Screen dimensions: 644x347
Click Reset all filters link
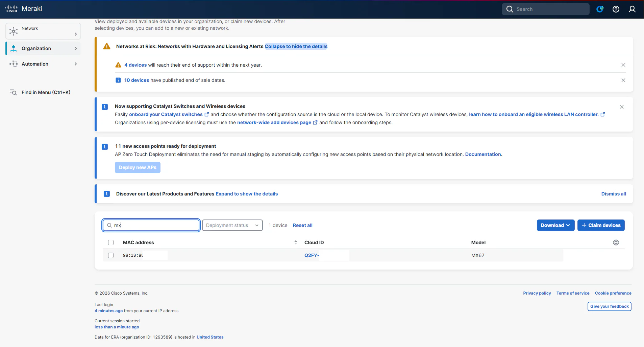pos(303,225)
